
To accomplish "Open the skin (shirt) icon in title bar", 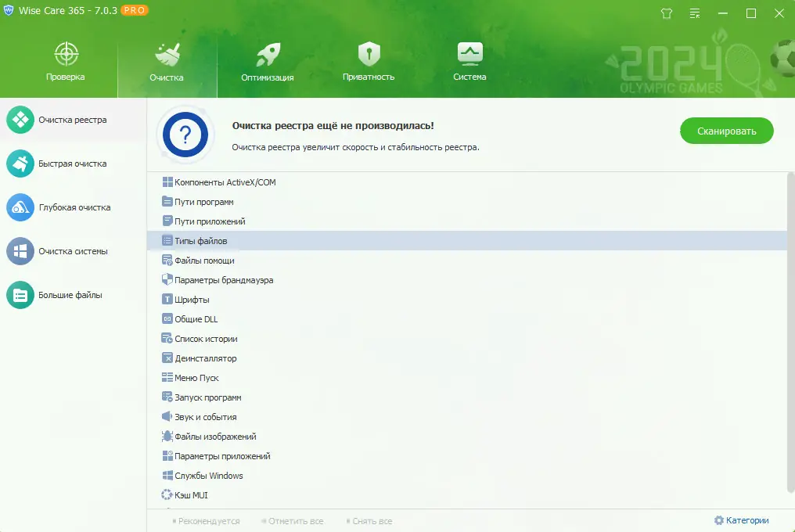I will point(667,14).
